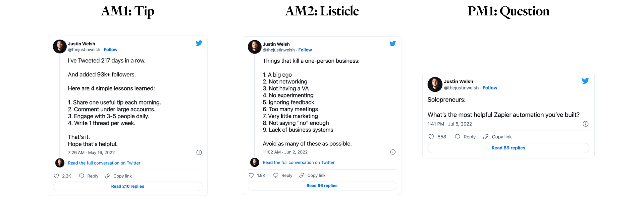Like the tweet with 2.2K hearts

coord(56,176)
